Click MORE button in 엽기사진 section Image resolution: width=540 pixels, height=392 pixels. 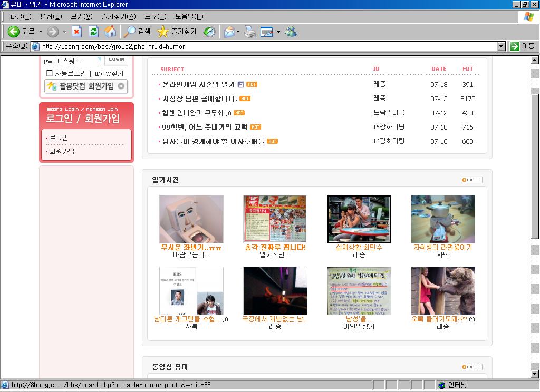471,180
